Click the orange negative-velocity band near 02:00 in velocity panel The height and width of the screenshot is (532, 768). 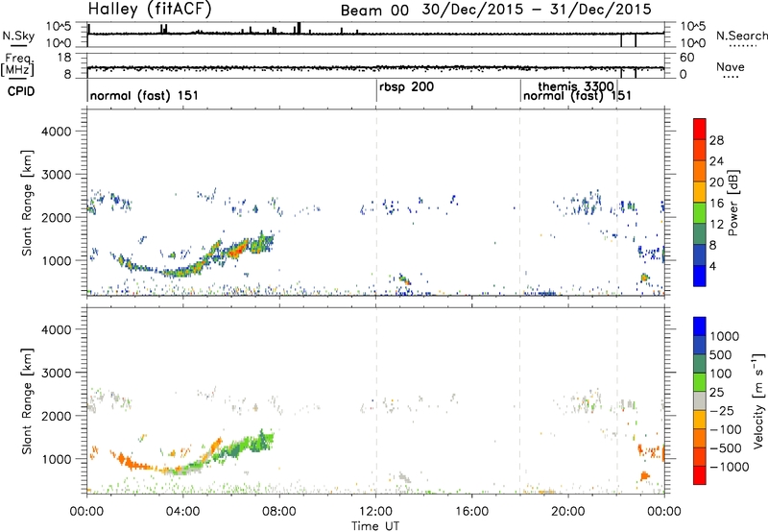point(132,462)
